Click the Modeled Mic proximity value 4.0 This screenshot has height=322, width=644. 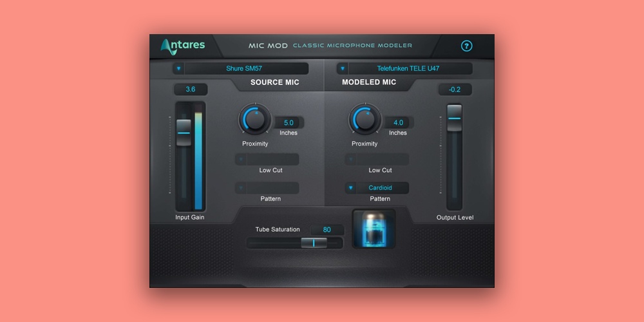point(398,122)
